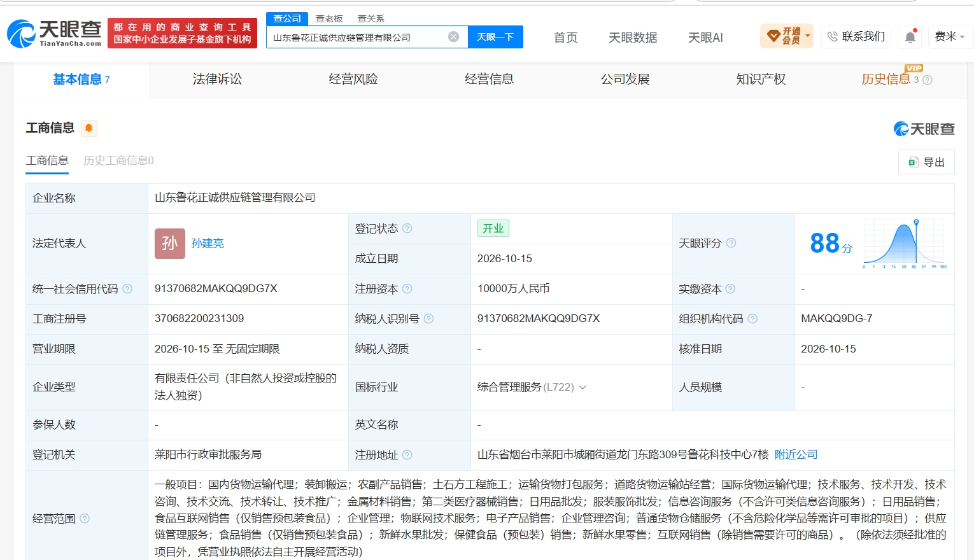Open the 法律诉讼 tab
This screenshot has height=560, width=974.
[x=218, y=80]
